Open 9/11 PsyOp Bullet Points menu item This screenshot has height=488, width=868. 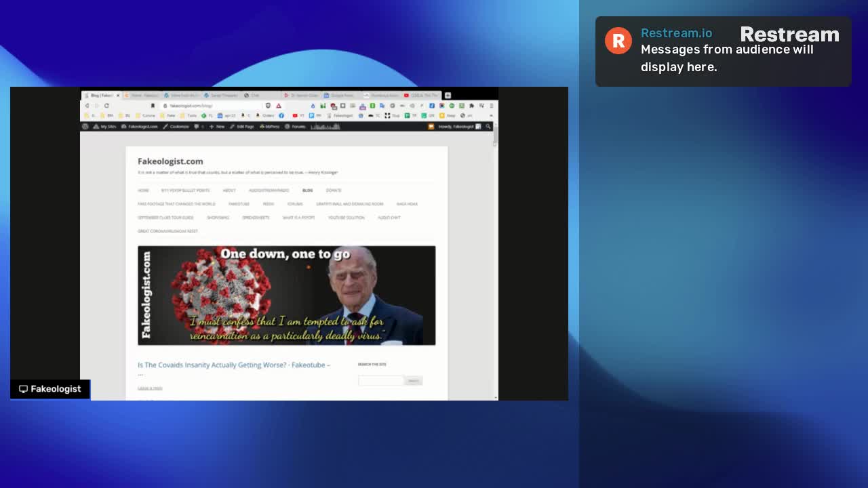[185, 190]
